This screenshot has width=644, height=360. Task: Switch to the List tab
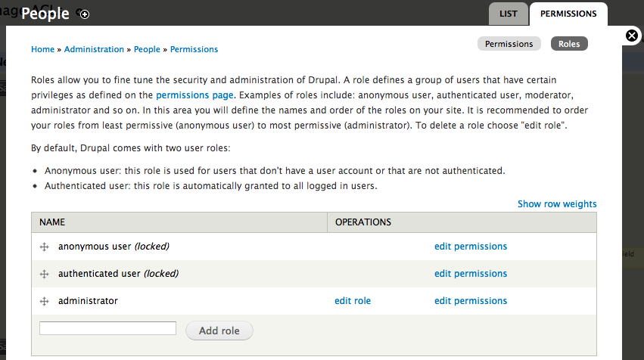[x=509, y=14]
